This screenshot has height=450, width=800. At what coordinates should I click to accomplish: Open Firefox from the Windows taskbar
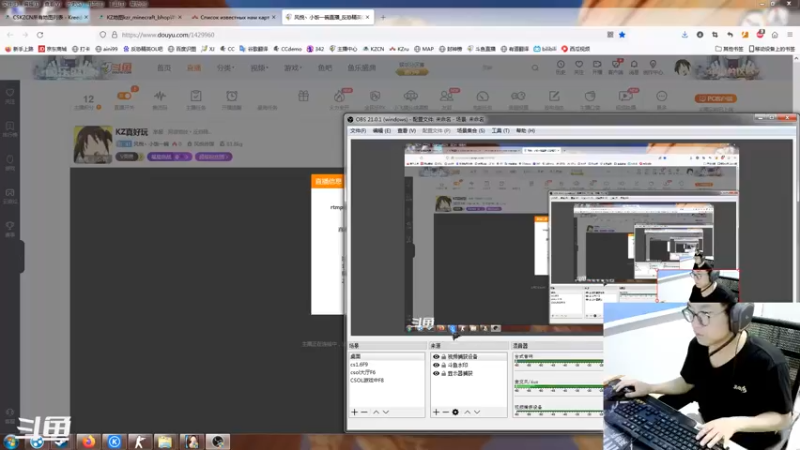89,441
